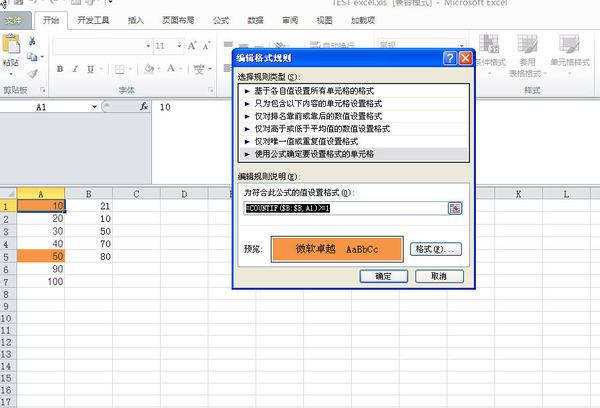600x408 pixels.
Task: Select rule 仅对排名靠前或靠后的数值设置格式
Action: (354, 116)
